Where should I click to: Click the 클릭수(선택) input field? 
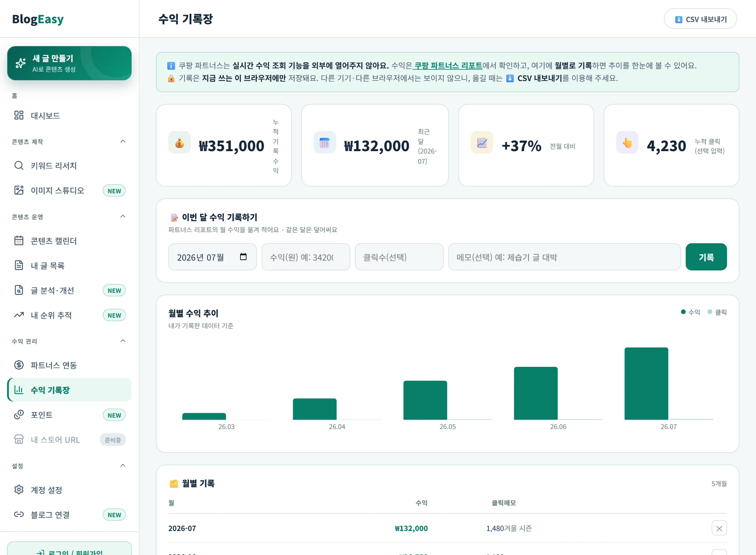[399, 257]
